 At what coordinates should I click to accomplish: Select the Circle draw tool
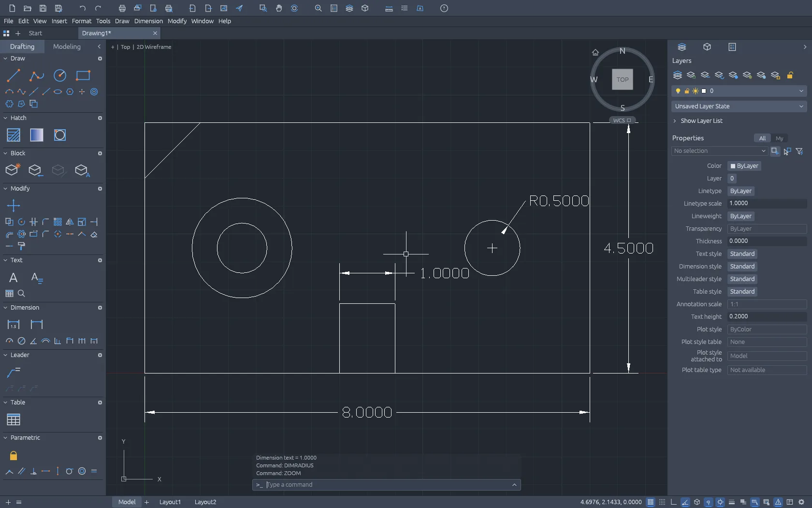[60, 75]
